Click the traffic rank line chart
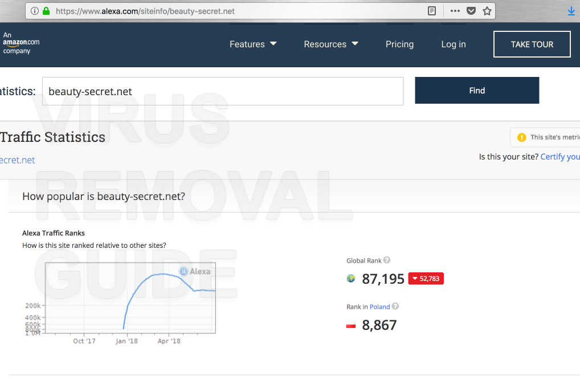The width and height of the screenshot is (580, 392). click(130, 297)
